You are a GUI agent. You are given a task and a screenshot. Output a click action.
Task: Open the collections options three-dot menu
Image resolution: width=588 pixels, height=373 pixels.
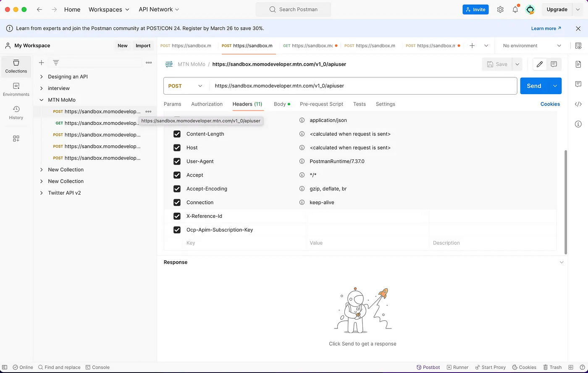[149, 63]
